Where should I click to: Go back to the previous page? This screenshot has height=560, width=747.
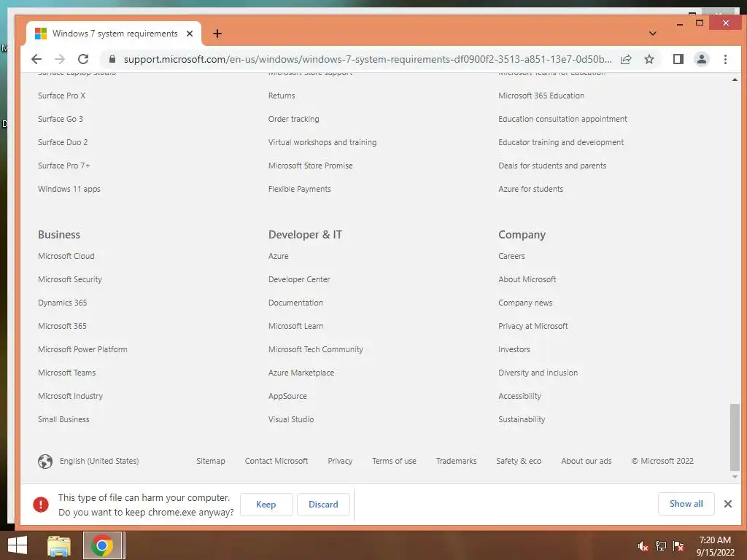point(36,59)
